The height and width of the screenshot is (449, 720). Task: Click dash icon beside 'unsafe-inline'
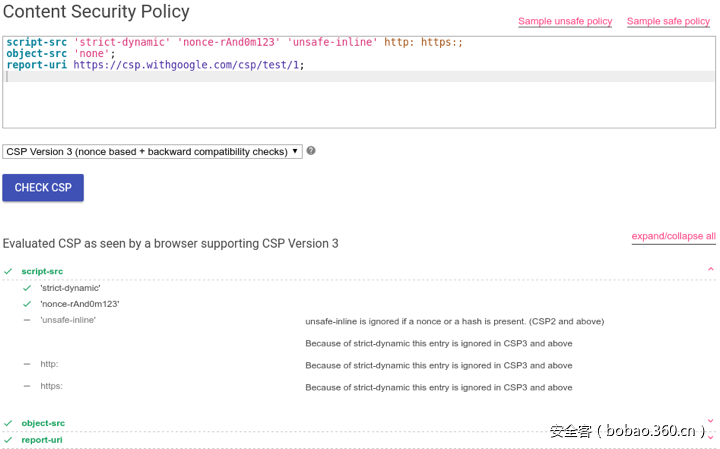click(27, 320)
